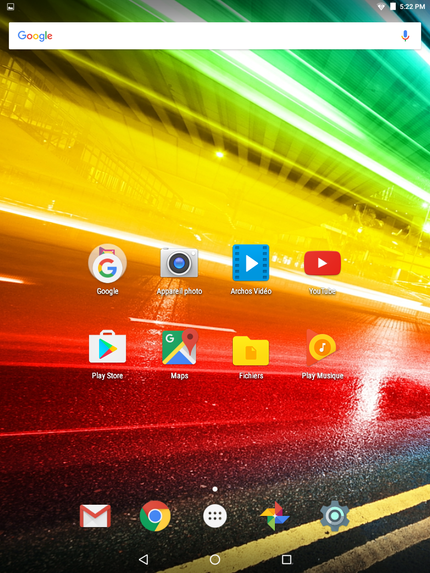Screen dimensions: 430x573
Task: Open the Archos Vidéo app
Action: tap(251, 263)
